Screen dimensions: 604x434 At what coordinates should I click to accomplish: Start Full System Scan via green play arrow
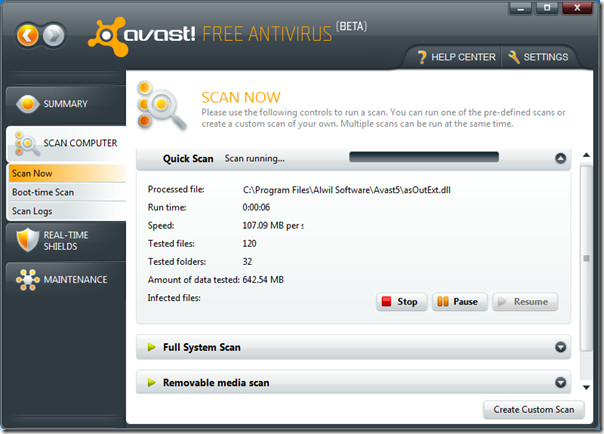click(x=152, y=347)
